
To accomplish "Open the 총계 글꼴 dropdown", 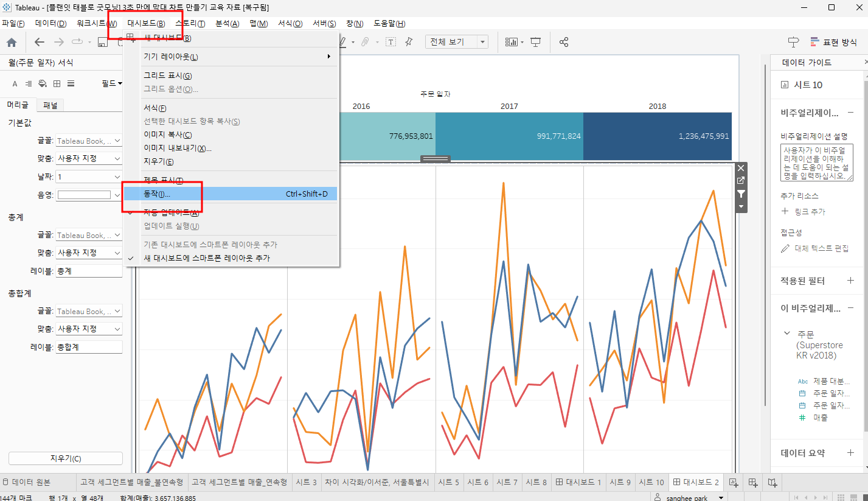I will [x=89, y=235].
